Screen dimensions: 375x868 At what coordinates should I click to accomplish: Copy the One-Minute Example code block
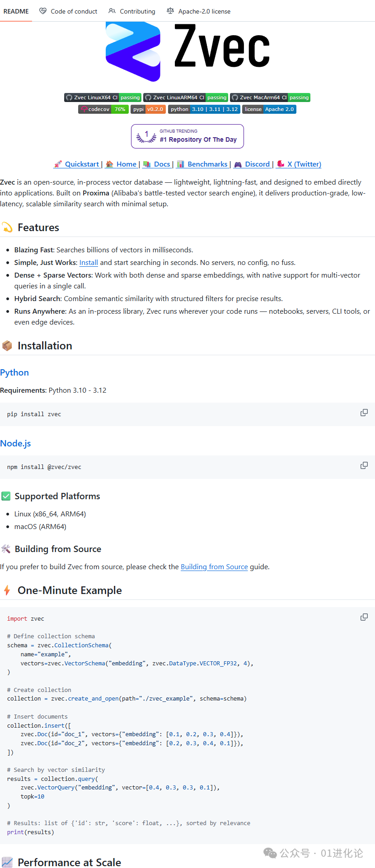[x=364, y=617]
